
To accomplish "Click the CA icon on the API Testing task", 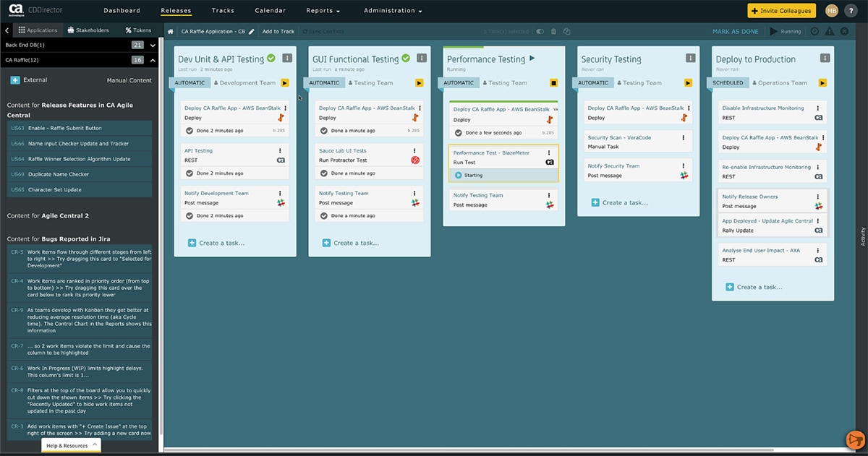I will click(281, 160).
